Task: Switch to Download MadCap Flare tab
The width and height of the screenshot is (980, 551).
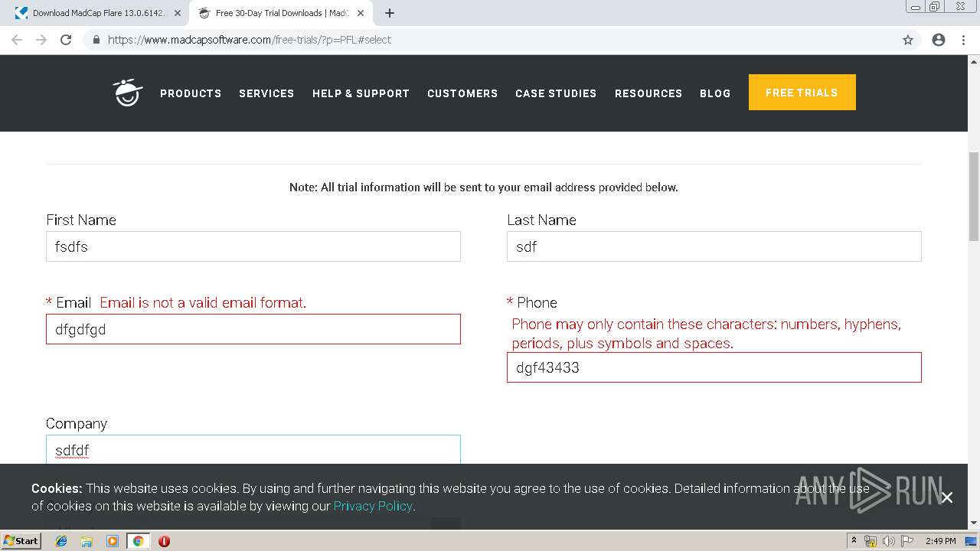Action: [x=98, y=13]
